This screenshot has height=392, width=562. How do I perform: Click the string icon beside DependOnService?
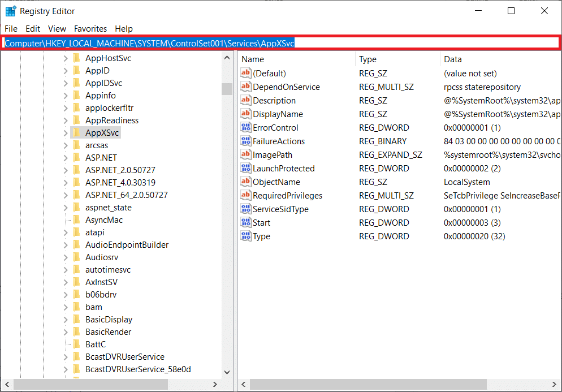coord(245,87)
